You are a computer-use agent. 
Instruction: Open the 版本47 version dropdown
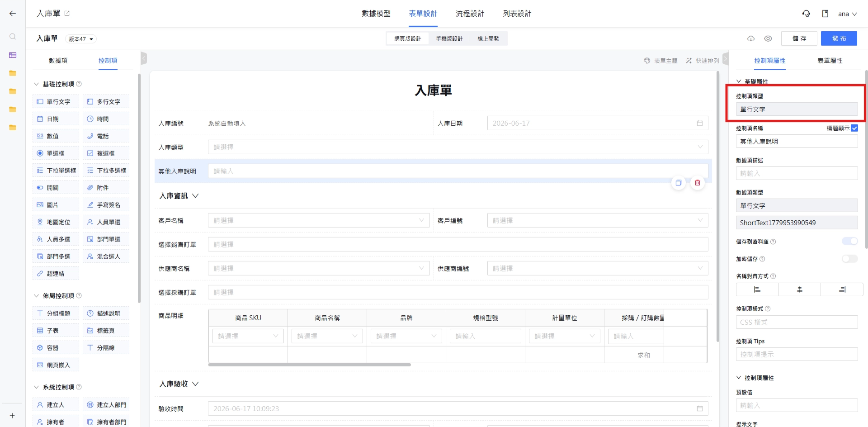(x=81, y=39)
